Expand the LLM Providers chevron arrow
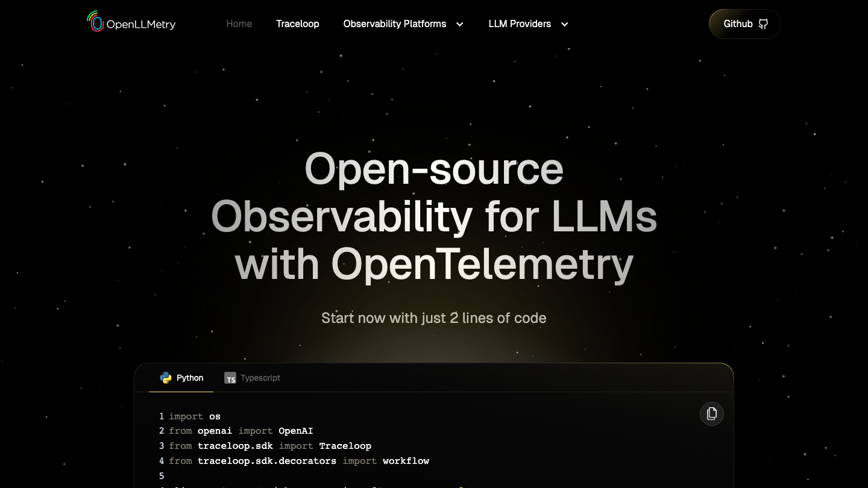The image size is (868, 488). pyautogui.click(x=564, y=24)
